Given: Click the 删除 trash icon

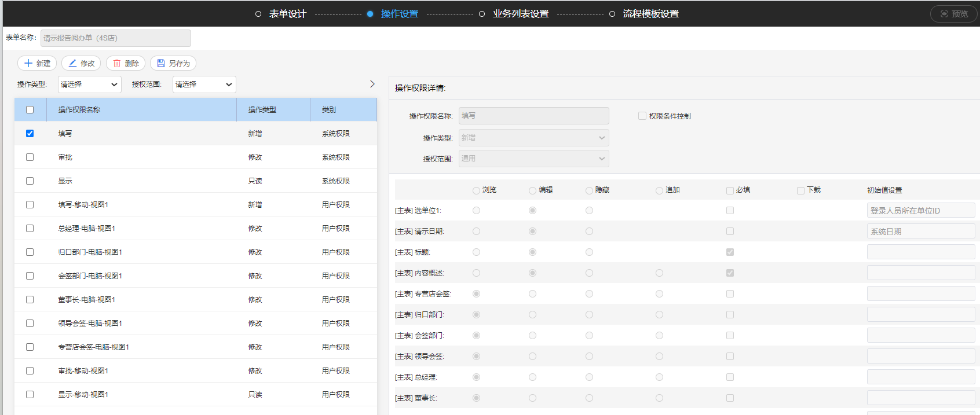Looking at the screenshot, I should pos(117,63).
